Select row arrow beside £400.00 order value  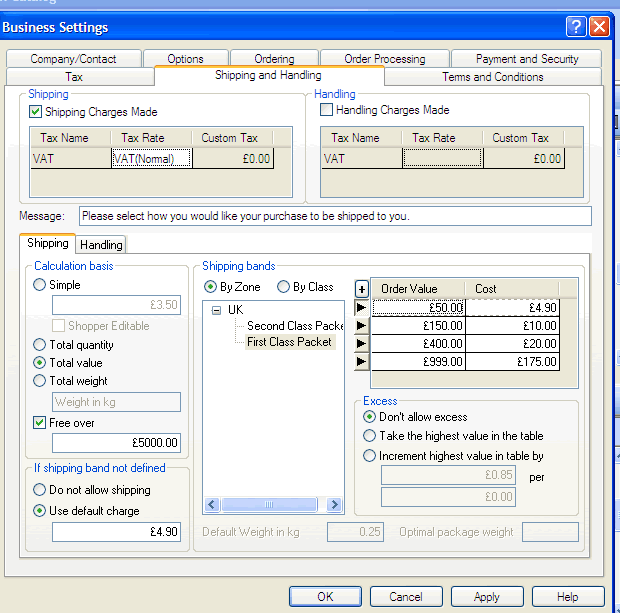(x=361, y=344)
